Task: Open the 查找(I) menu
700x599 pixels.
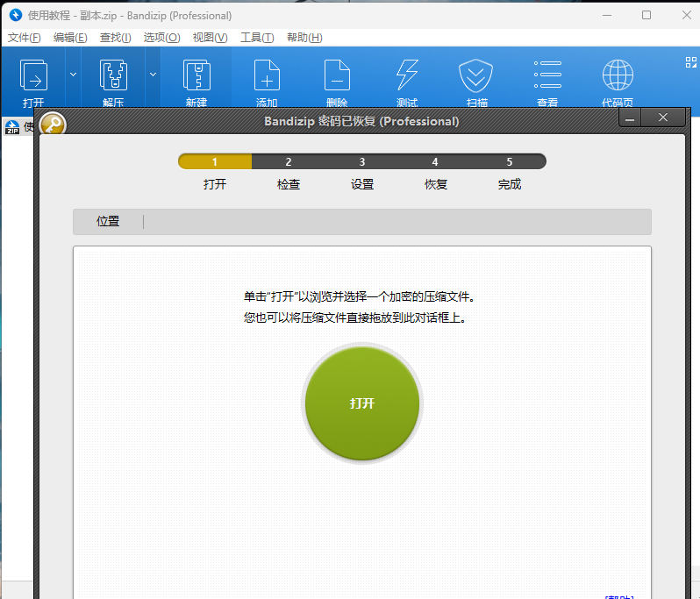Action: click(x=115, y=38)
